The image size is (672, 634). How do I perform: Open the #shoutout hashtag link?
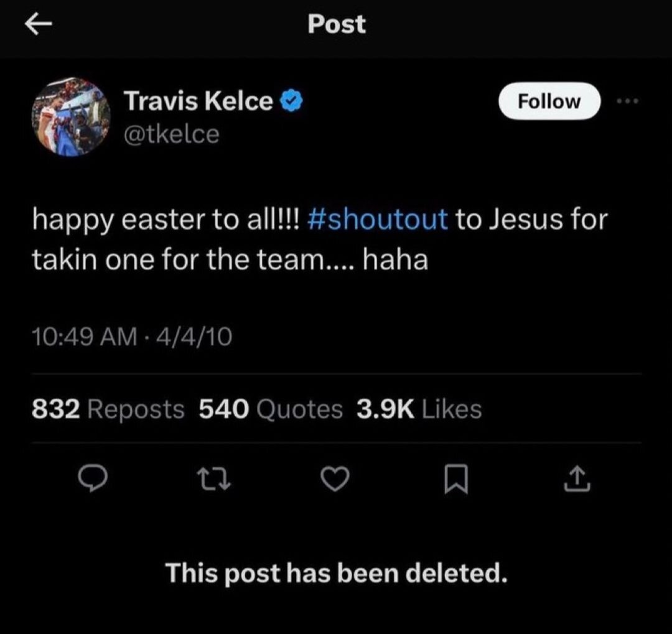pyautogui.click(x=378, y=220)
